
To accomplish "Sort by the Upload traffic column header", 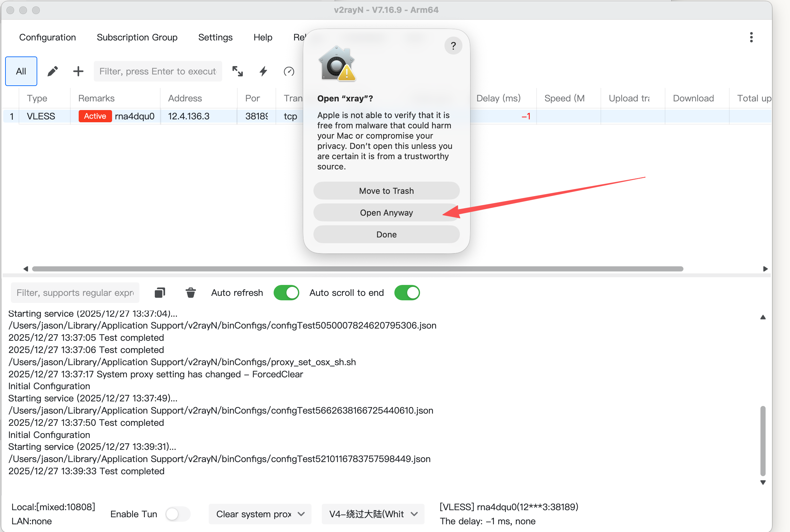I will (632, 98).
